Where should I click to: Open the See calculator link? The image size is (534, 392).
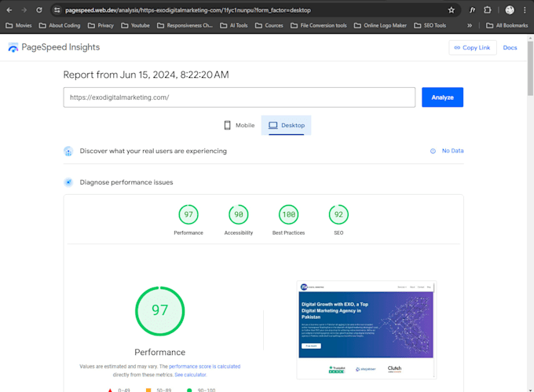pos(190,375)
